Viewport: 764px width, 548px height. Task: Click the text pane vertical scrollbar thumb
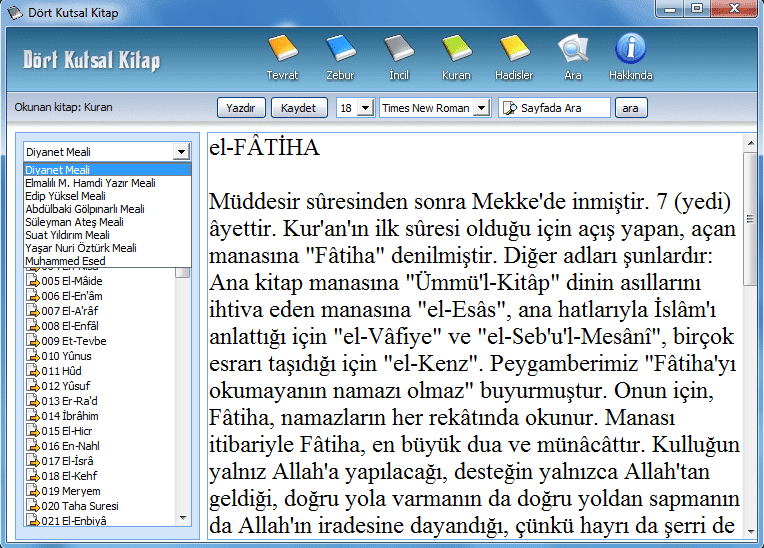tap(750, 219)
